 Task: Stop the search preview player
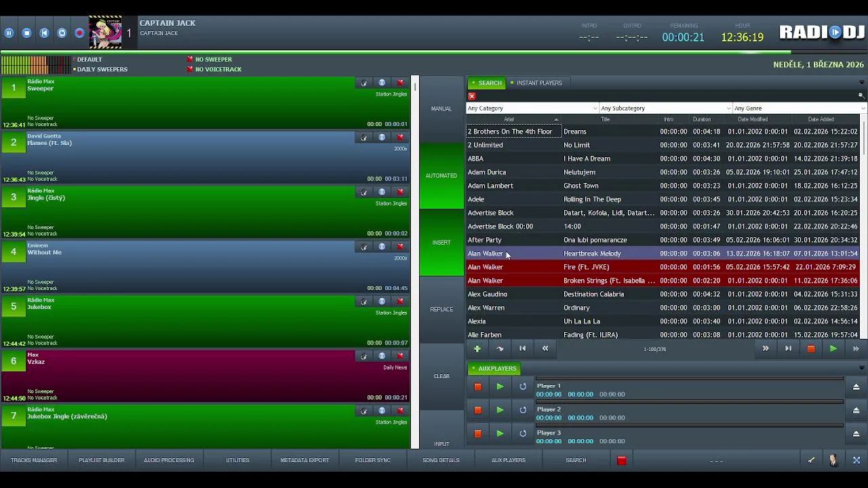[x=810, y=348]
